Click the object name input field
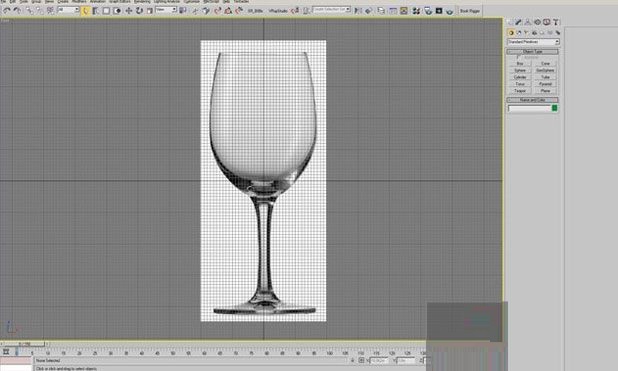618x371 pixels. [x=529, y=108]
